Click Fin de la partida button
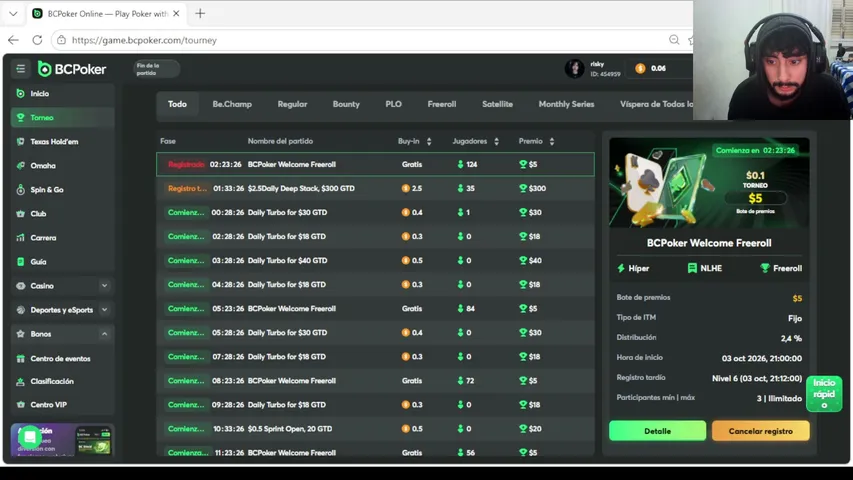 point(157,69)
